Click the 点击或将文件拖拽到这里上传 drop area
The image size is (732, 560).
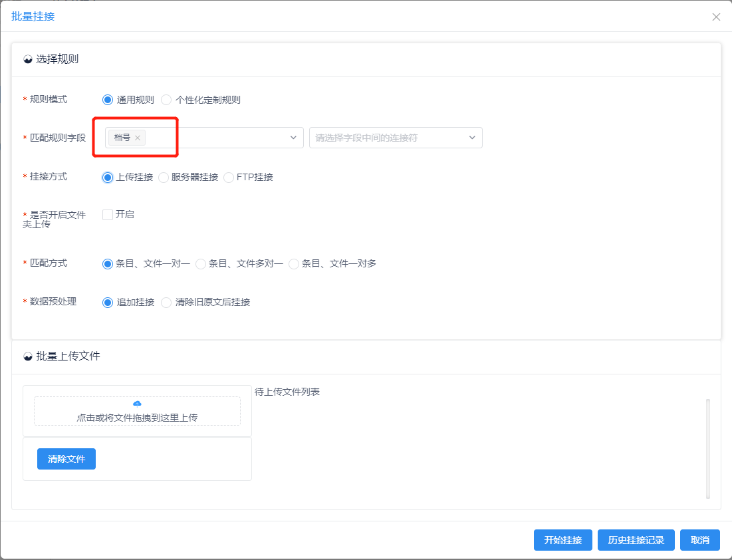pos(137,412)
